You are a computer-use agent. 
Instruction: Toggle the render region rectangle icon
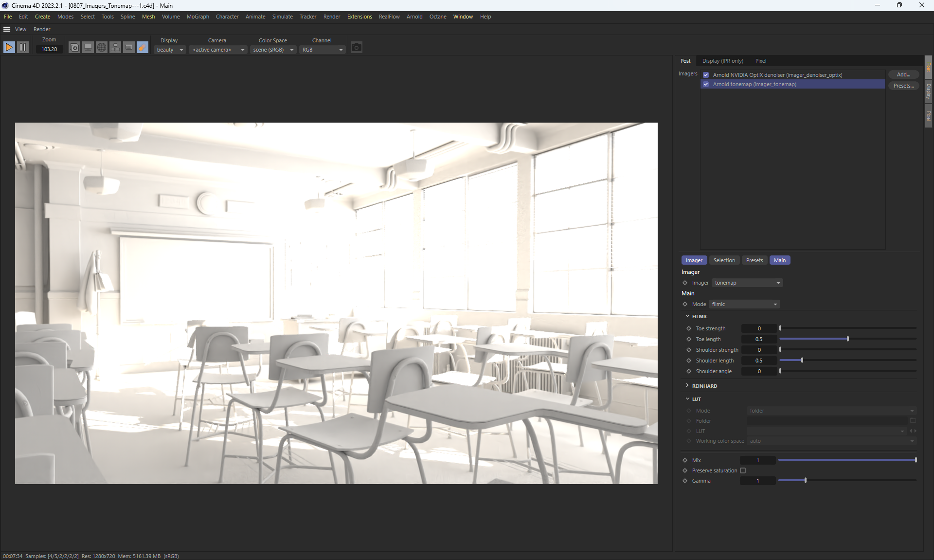pyautogui.click(x=129, y=47)
